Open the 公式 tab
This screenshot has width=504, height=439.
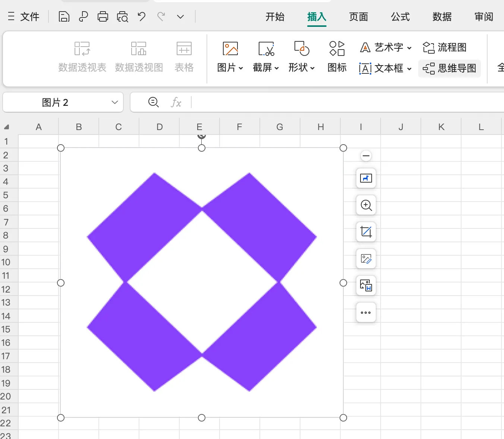pyautogui.click(x=400, y=17)
